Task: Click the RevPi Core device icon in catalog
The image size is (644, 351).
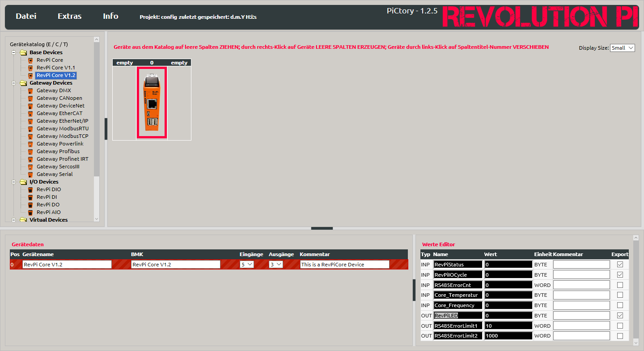Action: 30,60
